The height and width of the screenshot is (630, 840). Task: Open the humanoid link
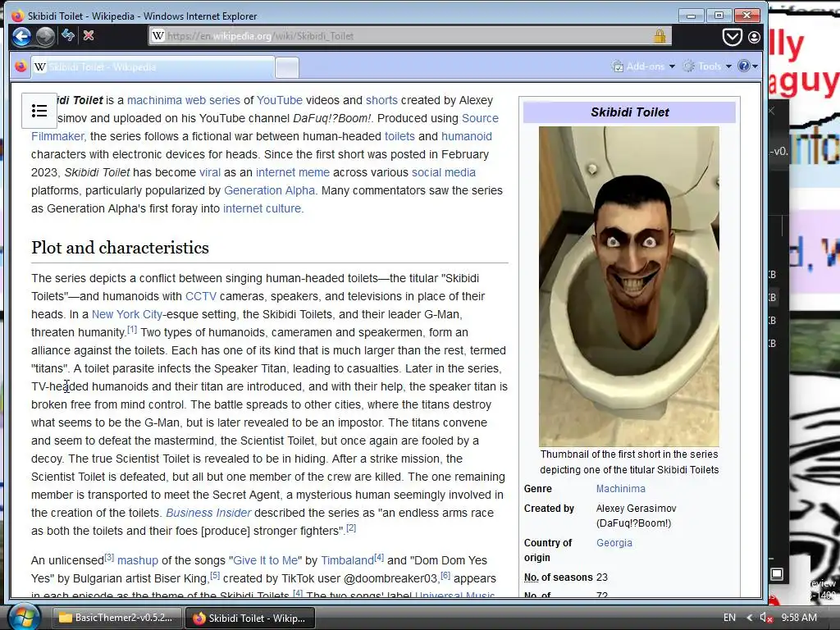coord(467,137)
